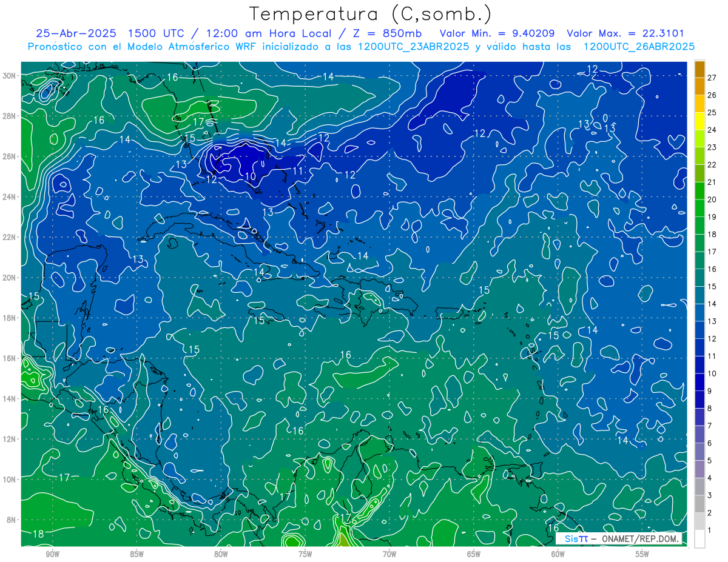Image resolution: width=728 pixels, height=562 pixels.
Task: Select valid-until time "1200UTC_26ABR2025"
Action: 639,47
